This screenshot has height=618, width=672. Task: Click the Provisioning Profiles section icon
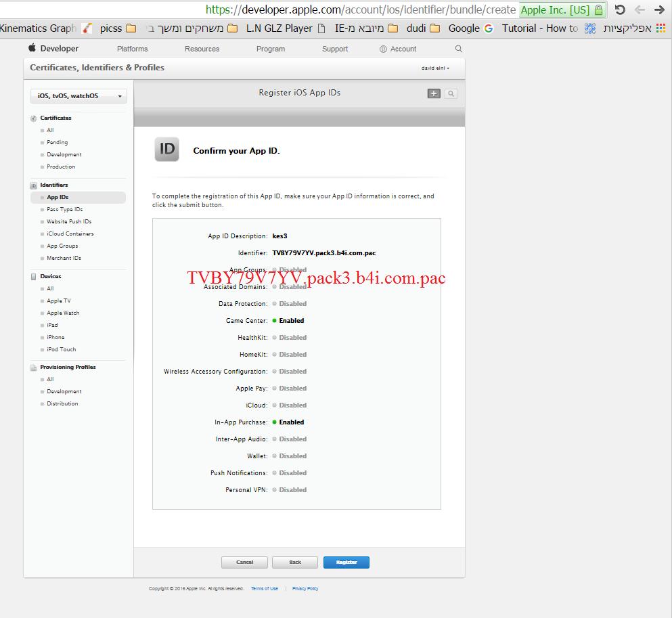coord(33,368)
